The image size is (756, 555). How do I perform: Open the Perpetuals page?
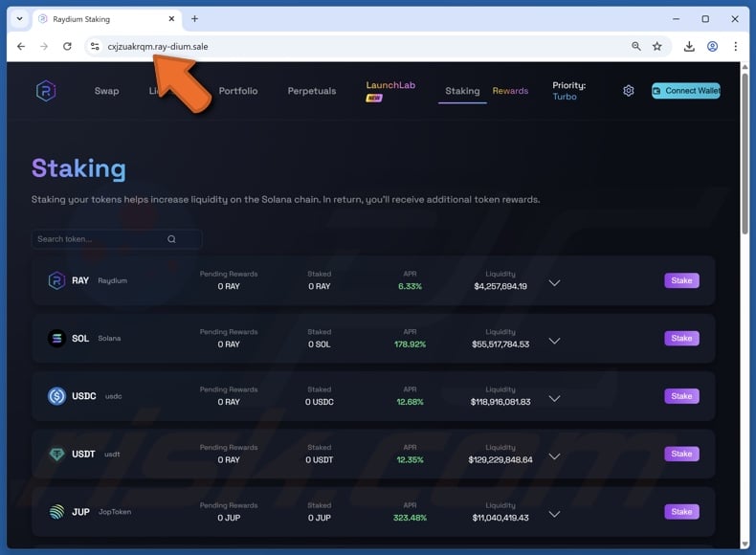coord(312,91)
